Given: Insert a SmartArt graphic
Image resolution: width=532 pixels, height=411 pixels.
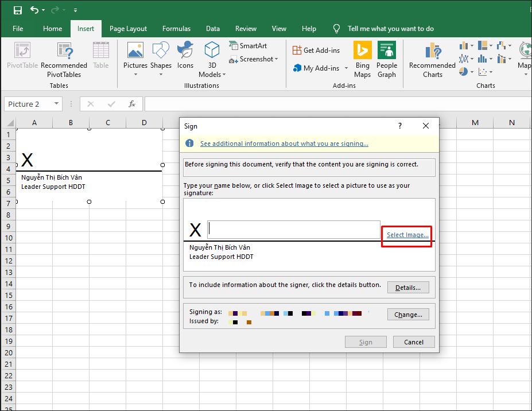Looking at the screenshot, I should [x=248, y=46].
